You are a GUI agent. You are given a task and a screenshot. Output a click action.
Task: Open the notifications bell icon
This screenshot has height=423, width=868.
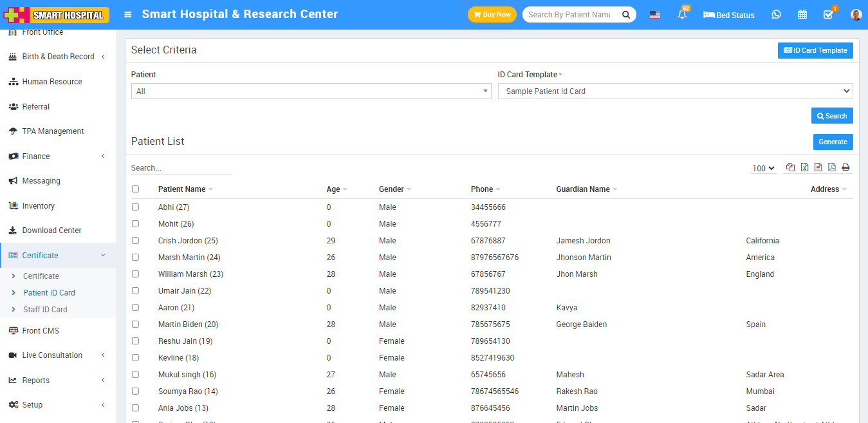pyautogui.click(x=682, y=15)
